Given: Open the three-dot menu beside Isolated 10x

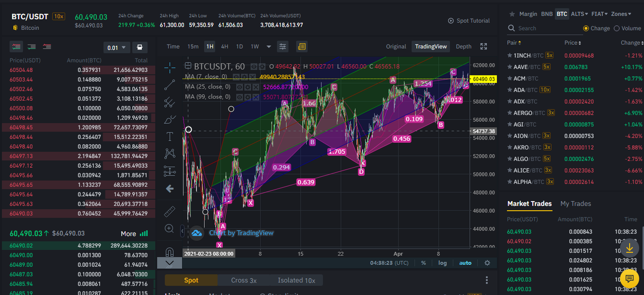Looking at the screenshot, I should tap(487, 280).
